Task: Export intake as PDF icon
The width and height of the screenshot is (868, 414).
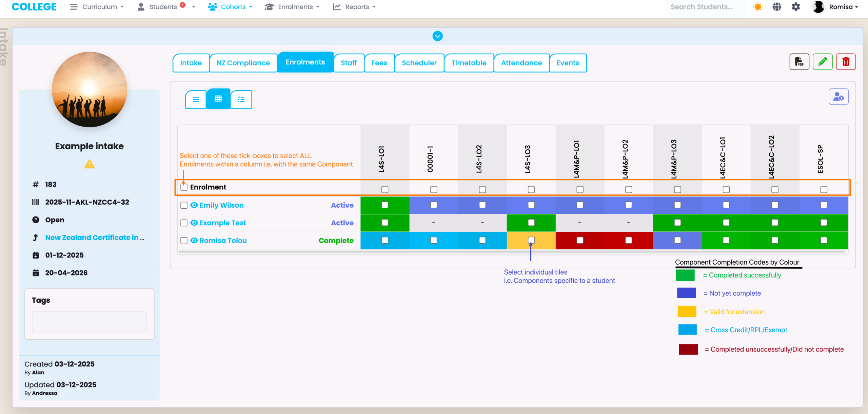Action: [799, 62]
